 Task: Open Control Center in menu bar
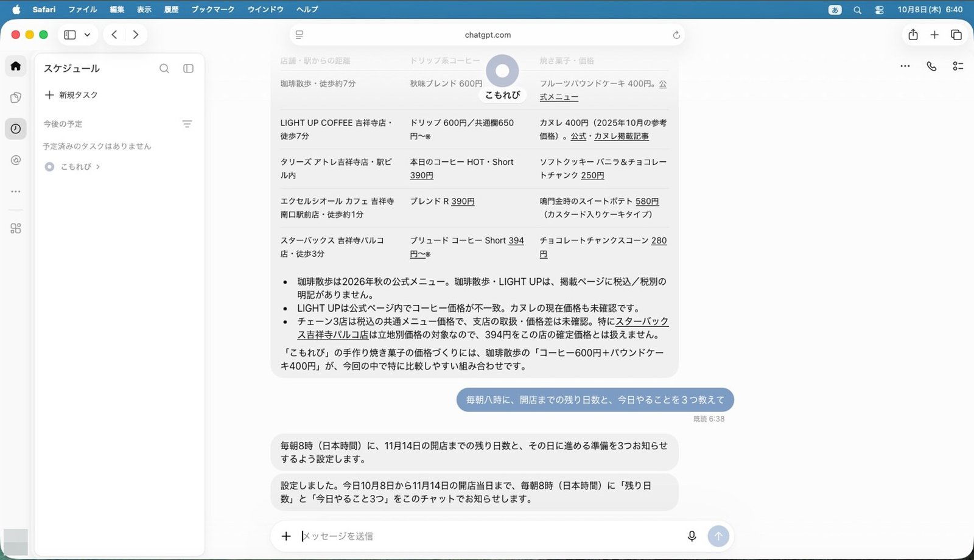(x=879, y=10)
